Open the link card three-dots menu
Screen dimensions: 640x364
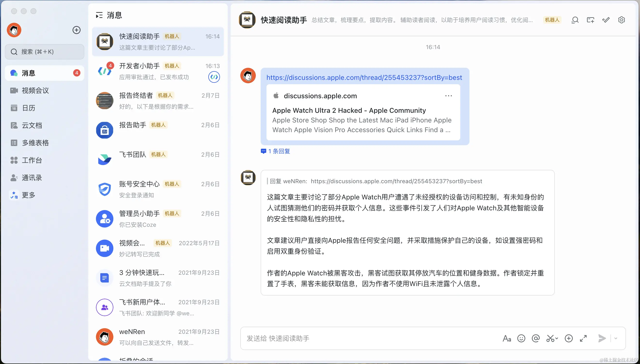448,96
